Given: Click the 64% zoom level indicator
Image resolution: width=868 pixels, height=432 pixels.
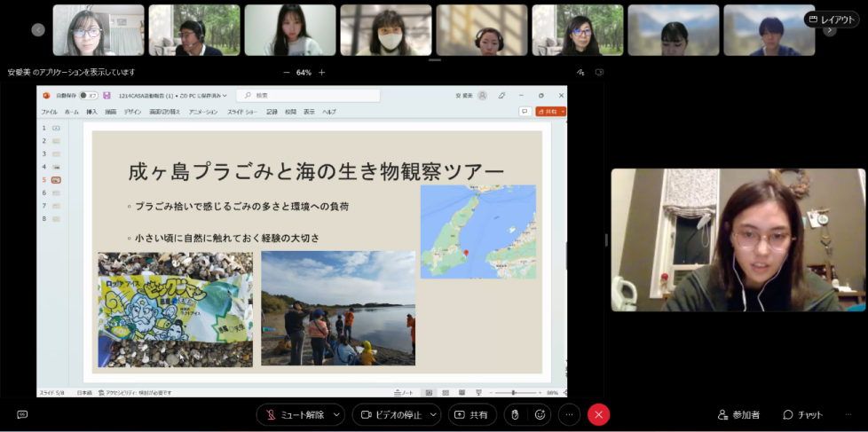Looking at the screenshot, I should coord(304,73).
